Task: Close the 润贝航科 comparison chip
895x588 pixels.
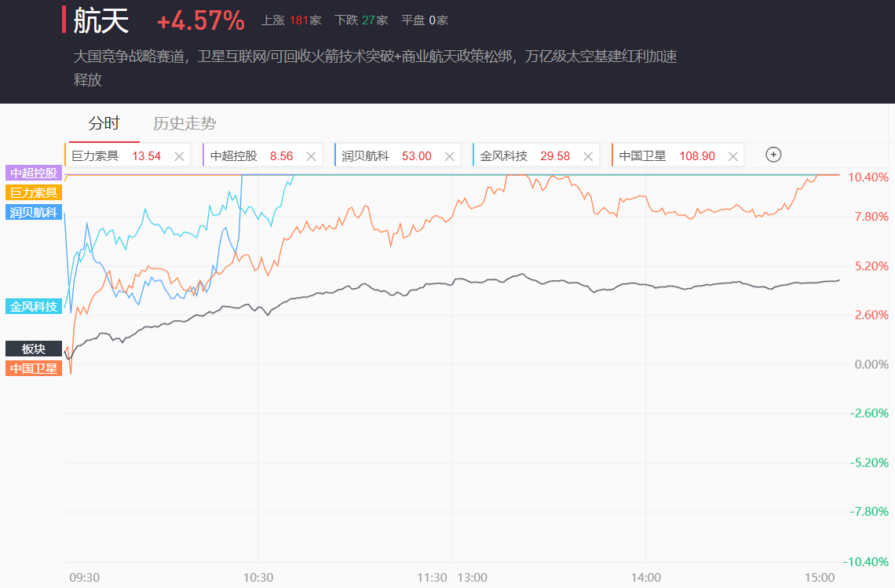Action: click(x=449, y=156)
